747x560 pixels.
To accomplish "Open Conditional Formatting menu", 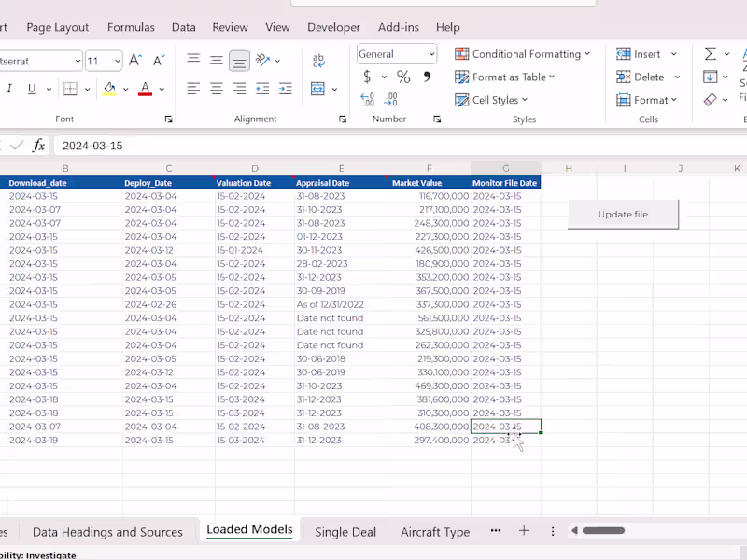I will point(523,54).
